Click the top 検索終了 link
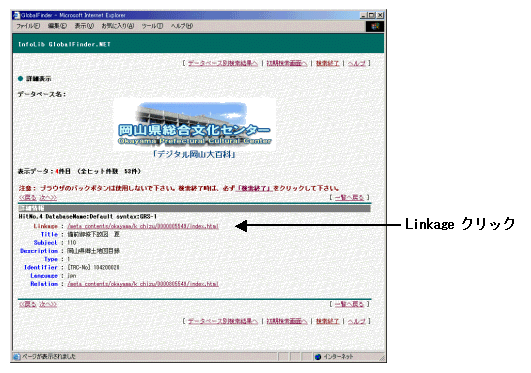 [x=327, y=63]
